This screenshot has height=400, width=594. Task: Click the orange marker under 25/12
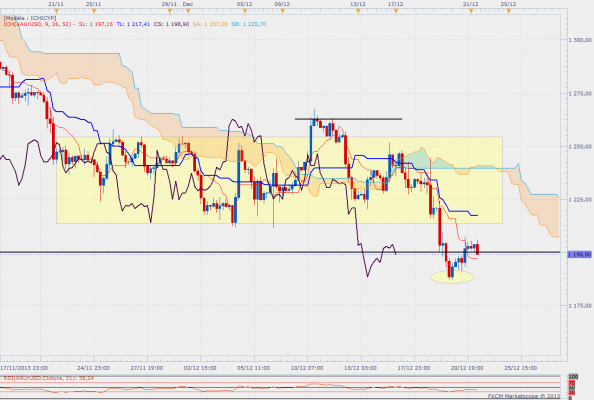pos(509,11)
